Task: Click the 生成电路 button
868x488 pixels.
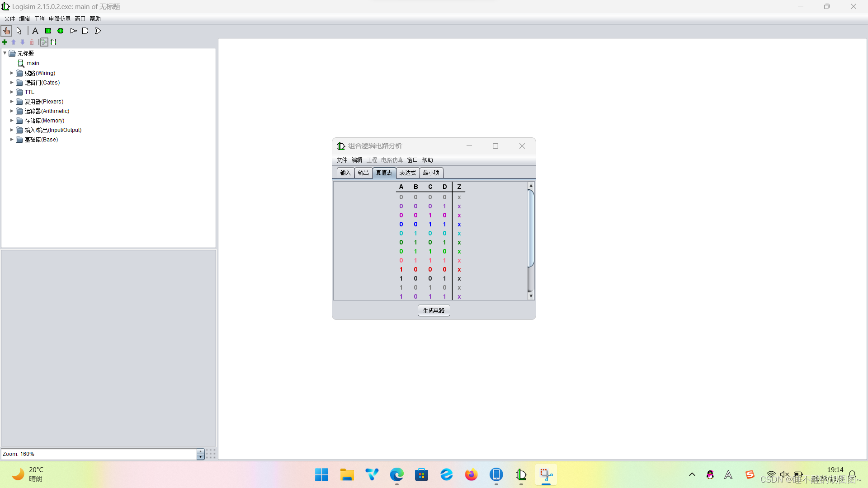Action: [x=434, y=310]
